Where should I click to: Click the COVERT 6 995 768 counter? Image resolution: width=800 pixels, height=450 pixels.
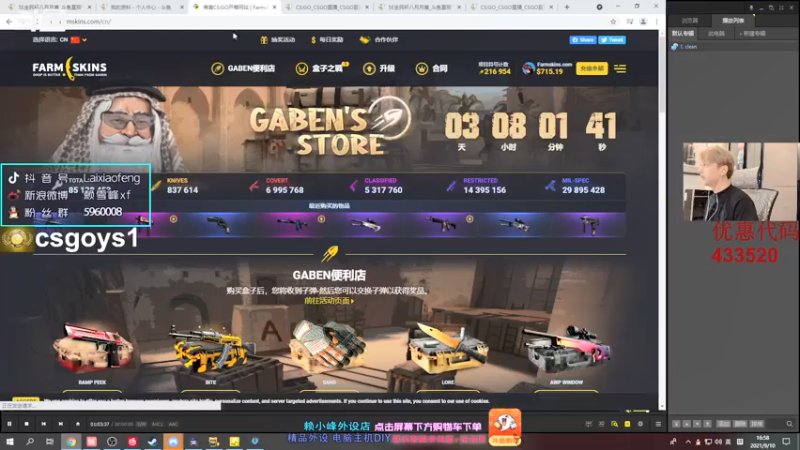point(277,186)
